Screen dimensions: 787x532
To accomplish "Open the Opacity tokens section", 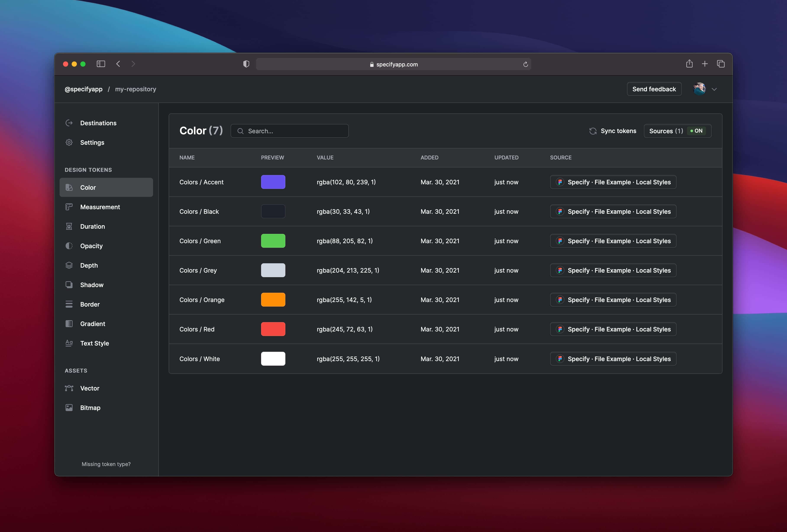I will (x=91, y=246).
